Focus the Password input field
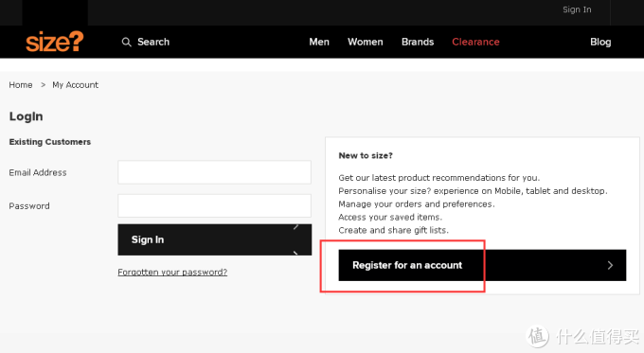This screenshot has height=353, width=644. coord(214,205)
